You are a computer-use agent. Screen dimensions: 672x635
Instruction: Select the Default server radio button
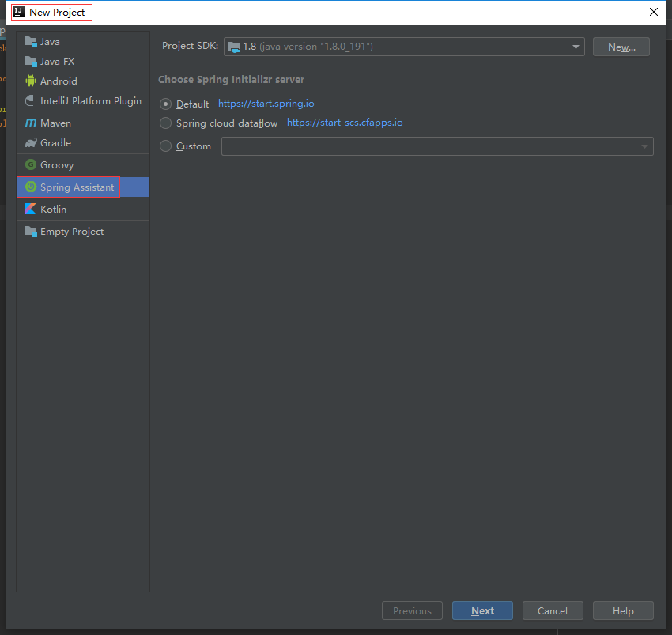[x=165, y=104]
